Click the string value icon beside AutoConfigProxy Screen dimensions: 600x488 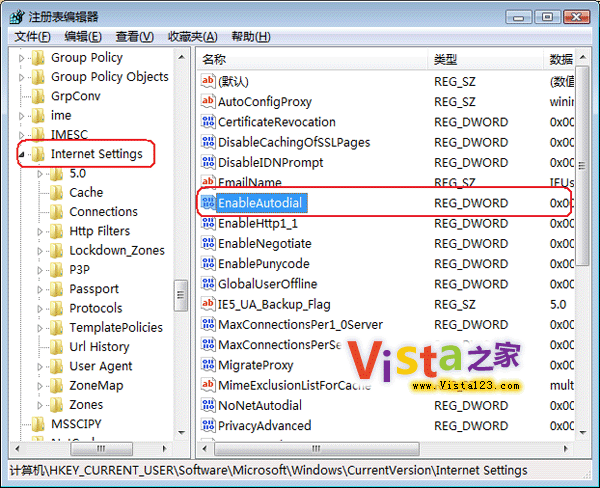pyautogui.click(x=209, y=102)
